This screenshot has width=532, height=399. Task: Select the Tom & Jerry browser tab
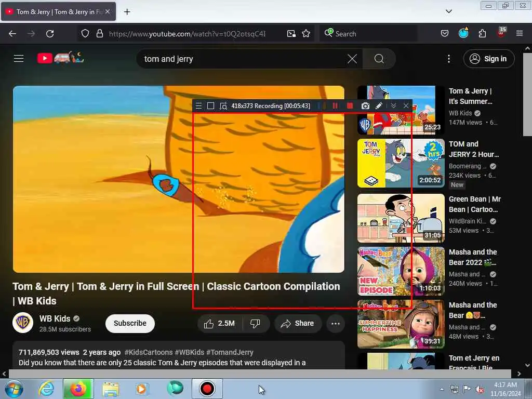click(58, 11)
